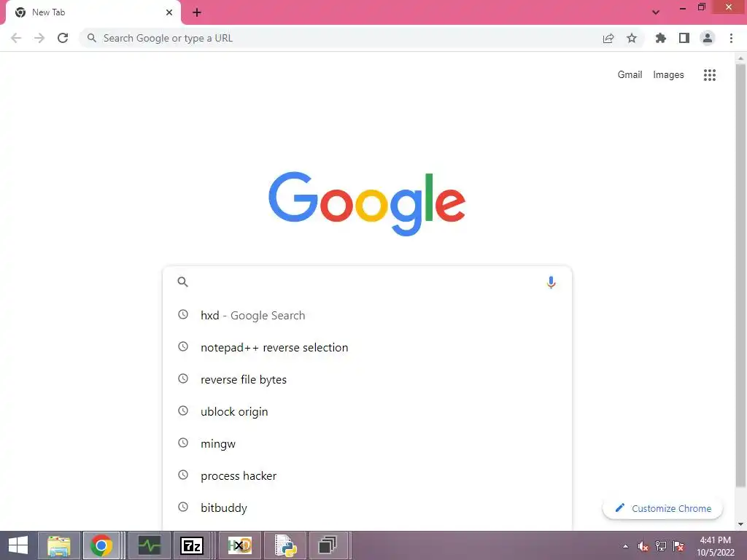Open the Action Center flag icon

(679, 546)
